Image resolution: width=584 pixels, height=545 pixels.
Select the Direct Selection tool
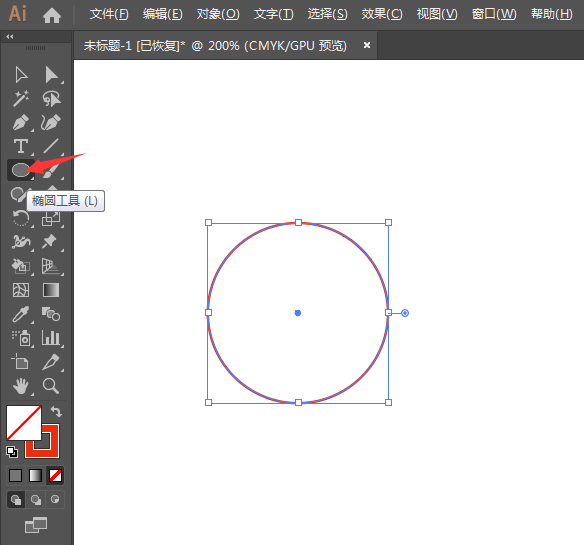coord(52,75)
